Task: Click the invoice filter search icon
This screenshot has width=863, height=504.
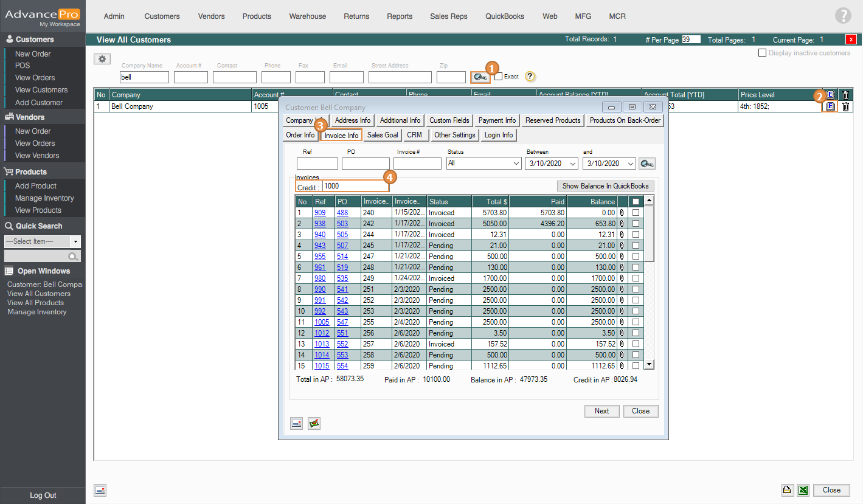Action: (646, 164)
